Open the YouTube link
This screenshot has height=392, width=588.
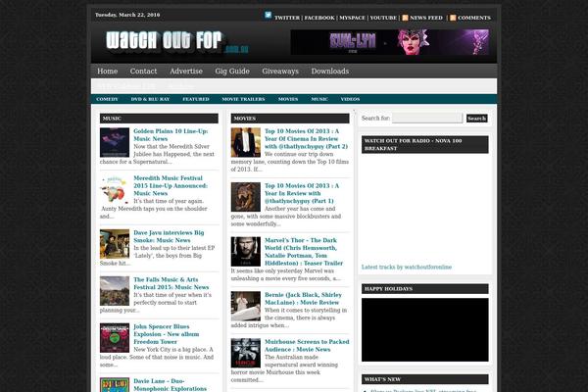click(x=383, y=18)
